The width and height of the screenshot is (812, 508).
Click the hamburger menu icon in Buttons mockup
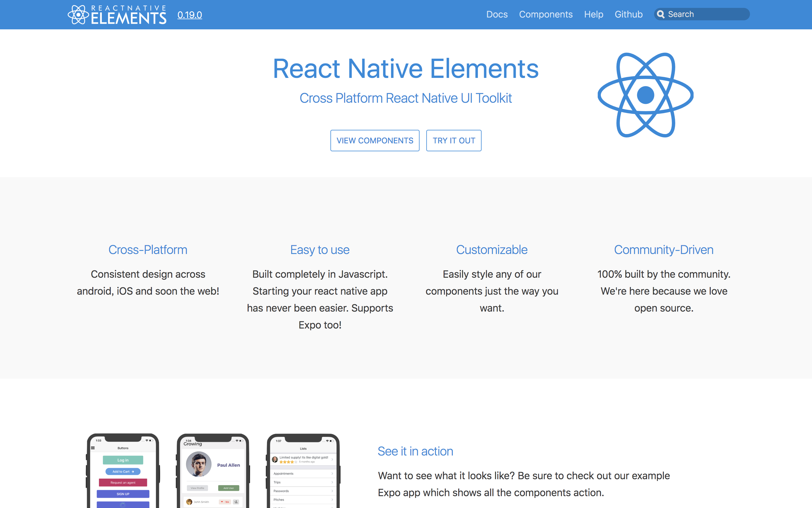coord(93,448)
